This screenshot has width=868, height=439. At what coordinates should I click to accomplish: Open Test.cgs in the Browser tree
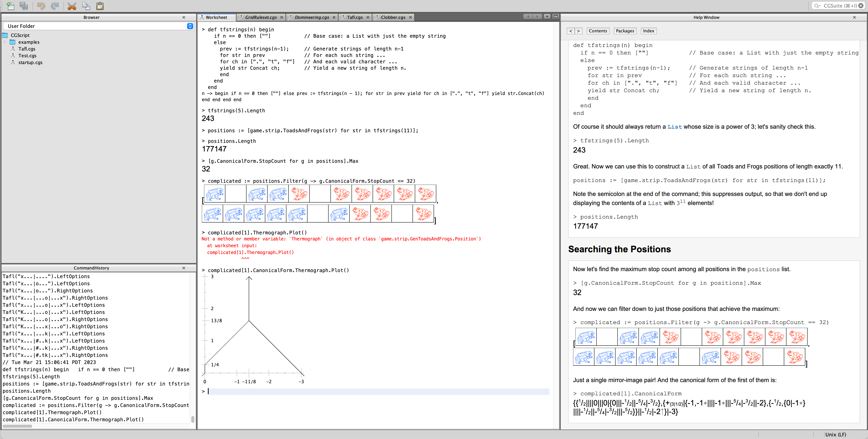pos(27,56)
